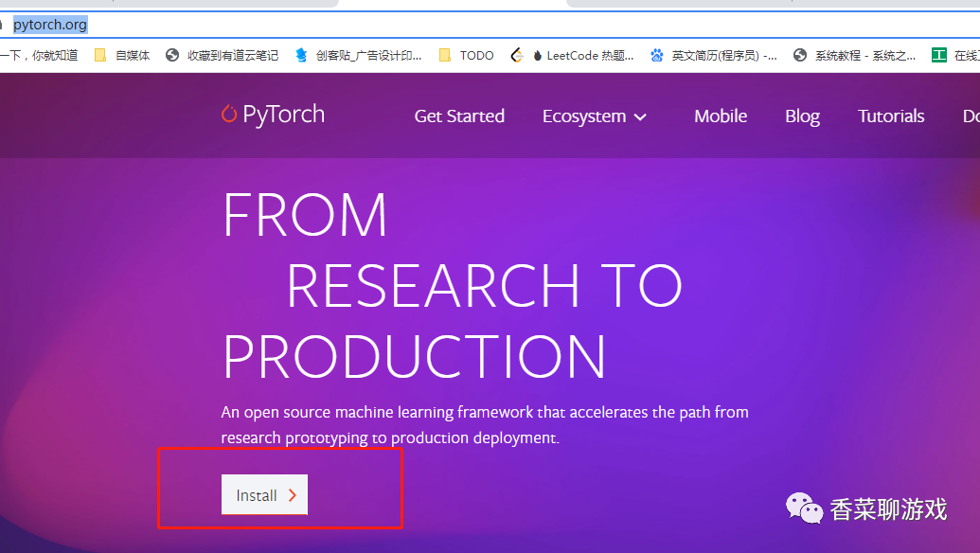Screen dimensions: 980x553
Task: Expand the Ecosystem dropdown menu
Action: point(595,116)
